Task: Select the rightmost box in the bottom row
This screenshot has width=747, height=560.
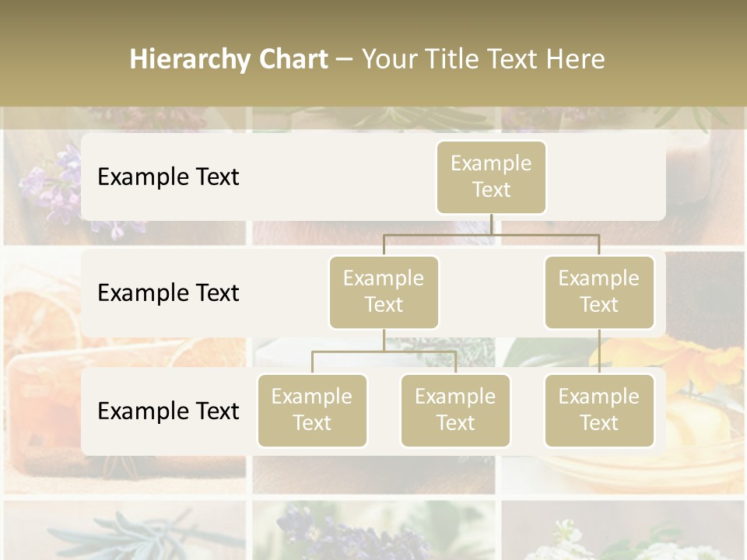Action: (599, 410)
